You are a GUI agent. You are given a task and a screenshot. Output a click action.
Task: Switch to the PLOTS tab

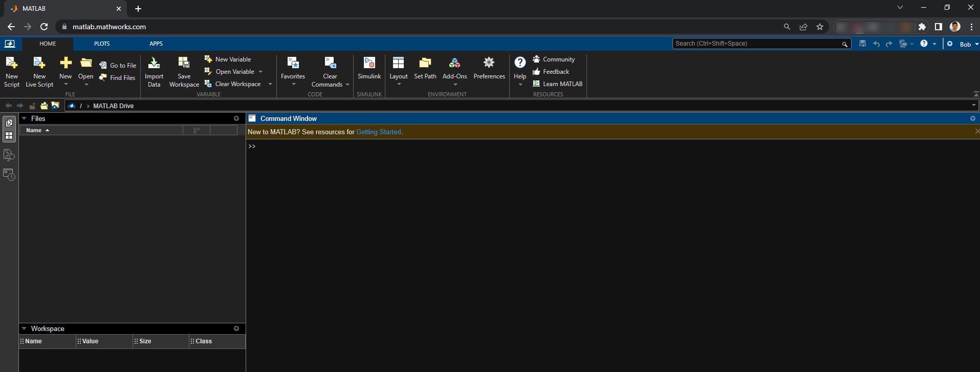[x=102, y=44]
